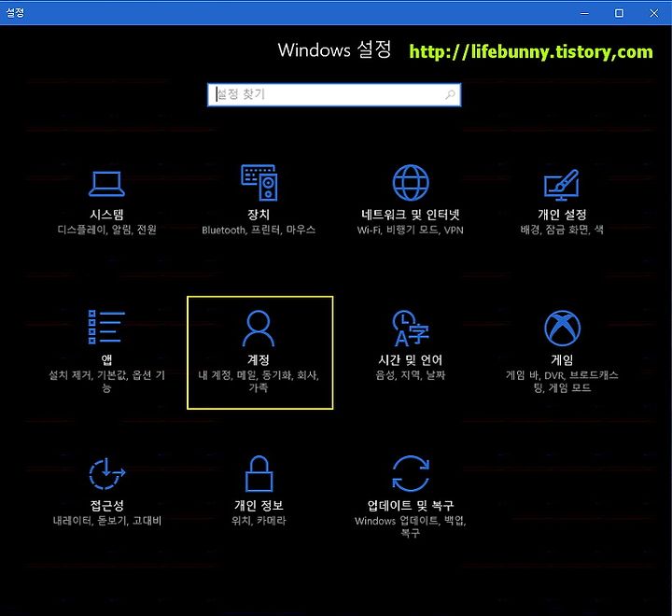Viewport: 672px width, 616px height.
Task: Click the 장치 label
Action: click(x=259, y=215)
